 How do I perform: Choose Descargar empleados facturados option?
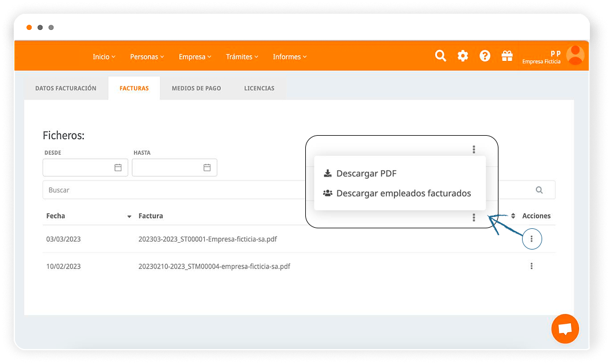(x=403, y=193)
